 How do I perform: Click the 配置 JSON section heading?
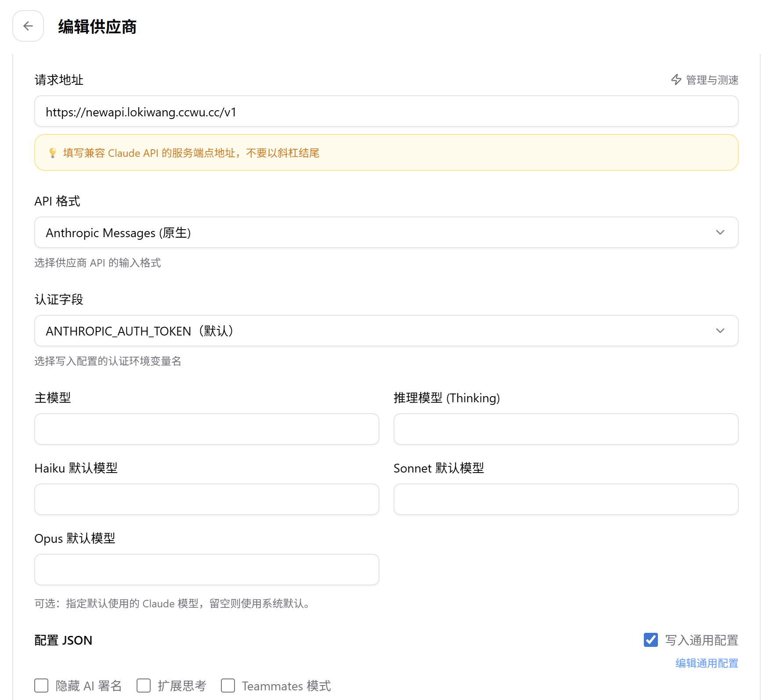point(63,640)
